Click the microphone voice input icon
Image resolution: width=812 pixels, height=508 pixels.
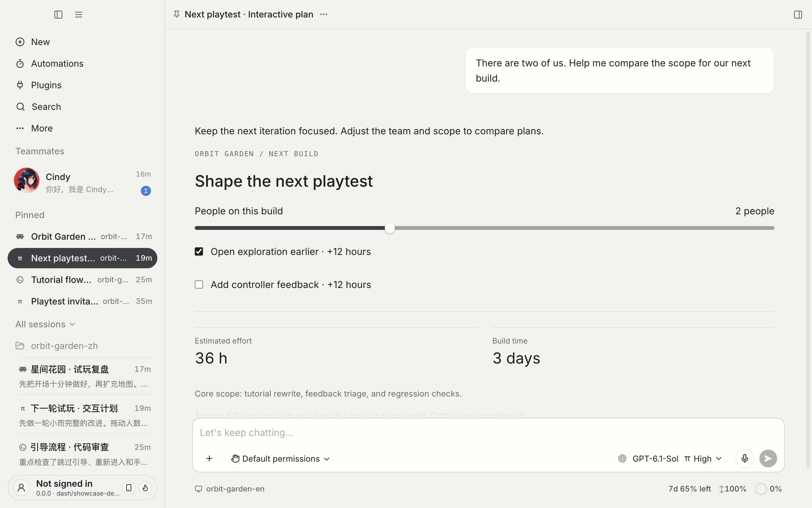click(x=744, y=458)
